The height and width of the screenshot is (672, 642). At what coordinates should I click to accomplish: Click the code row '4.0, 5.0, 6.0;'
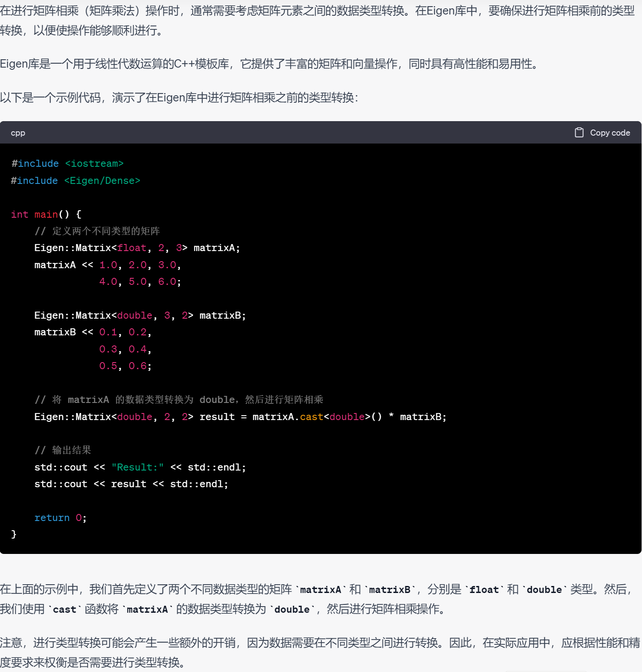[x=140, y=282]
